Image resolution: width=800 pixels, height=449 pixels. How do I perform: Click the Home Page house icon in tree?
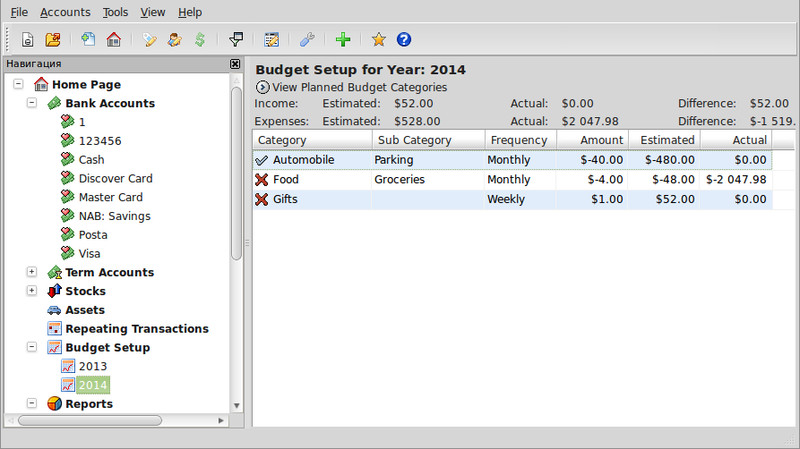coord(41,84)
